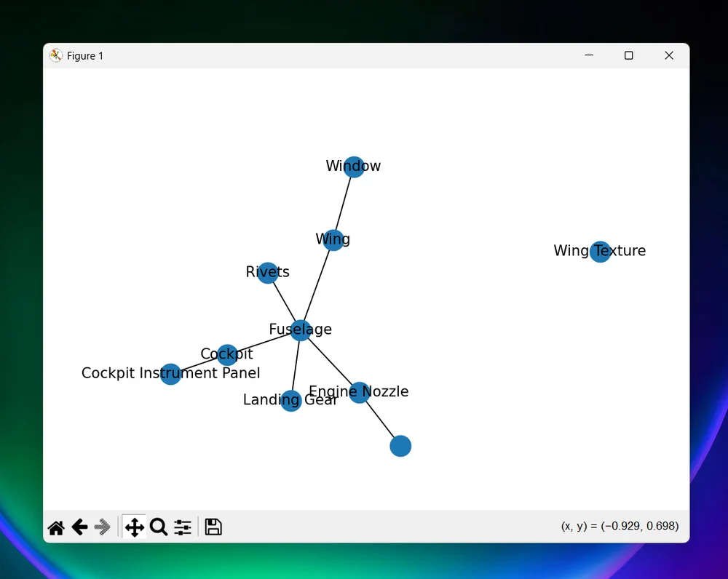This screenshot has height=579, width=728.
Task: Toggle the Pan/Zoom axes tool
Action: coord(134,527)
